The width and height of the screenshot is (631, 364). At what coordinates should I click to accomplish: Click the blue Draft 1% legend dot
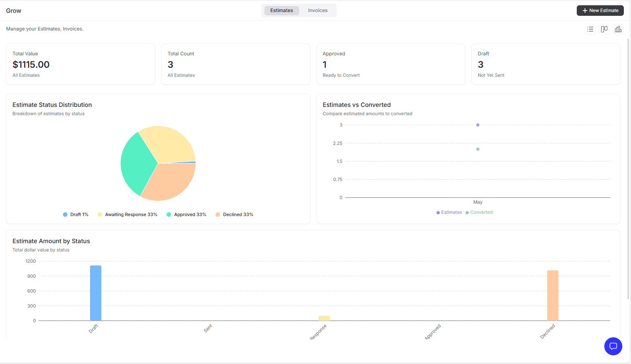(64, 214)
